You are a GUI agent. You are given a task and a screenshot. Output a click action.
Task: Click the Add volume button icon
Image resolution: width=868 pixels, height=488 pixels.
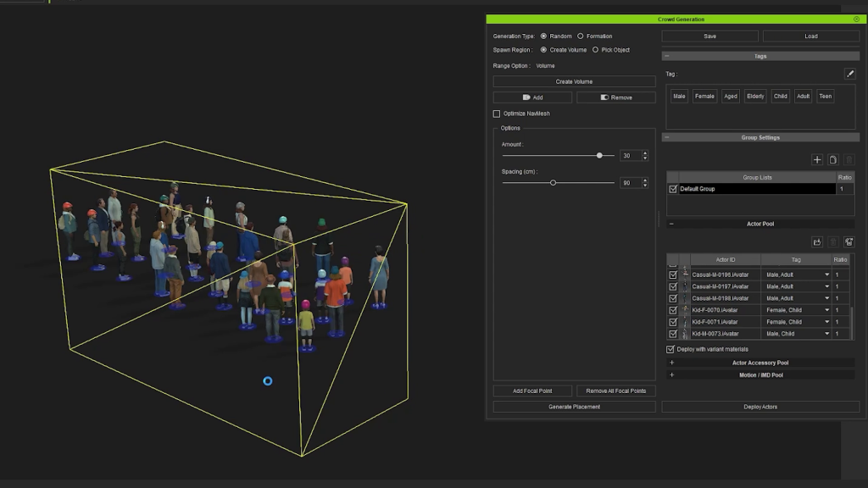click(526, 97)
